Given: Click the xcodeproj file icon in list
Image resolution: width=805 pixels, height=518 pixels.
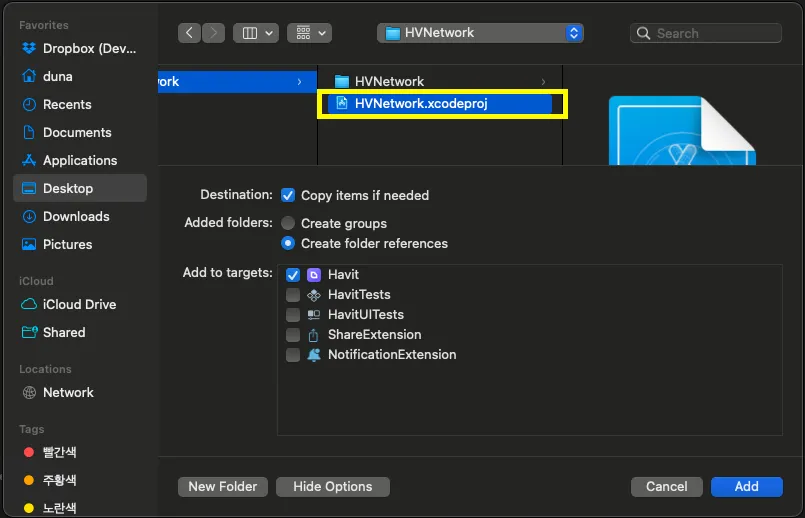Looking at the screenshot, I should 341,103.
